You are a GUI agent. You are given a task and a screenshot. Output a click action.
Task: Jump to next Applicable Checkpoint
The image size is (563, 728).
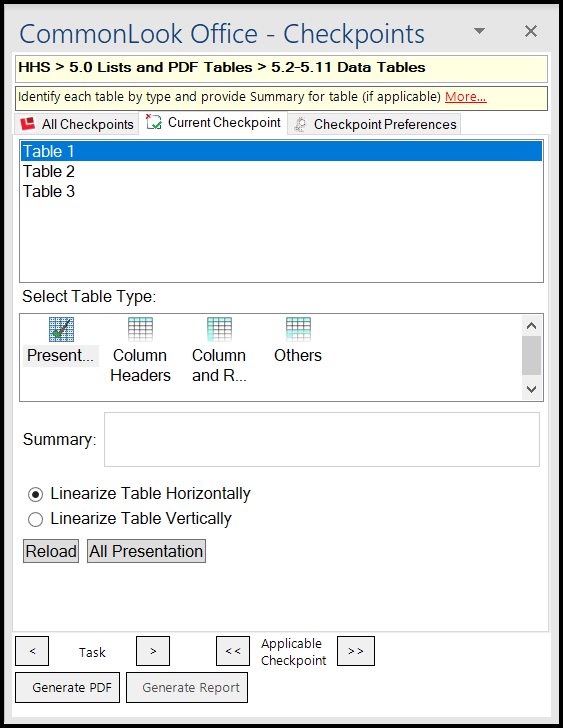356,651
